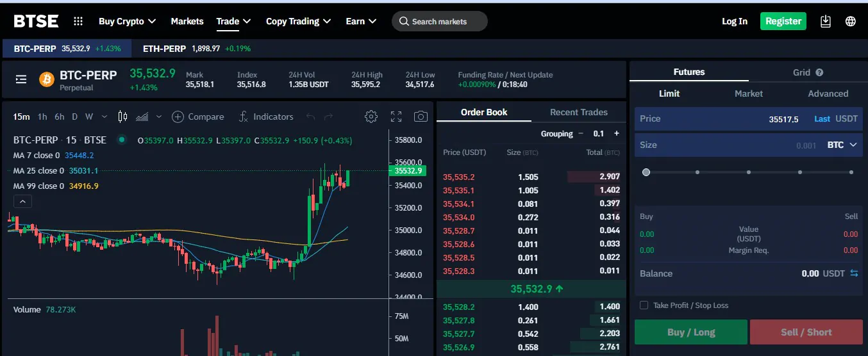
Task: Select the 1h timeframe
Action: click(x=42, y=117)
